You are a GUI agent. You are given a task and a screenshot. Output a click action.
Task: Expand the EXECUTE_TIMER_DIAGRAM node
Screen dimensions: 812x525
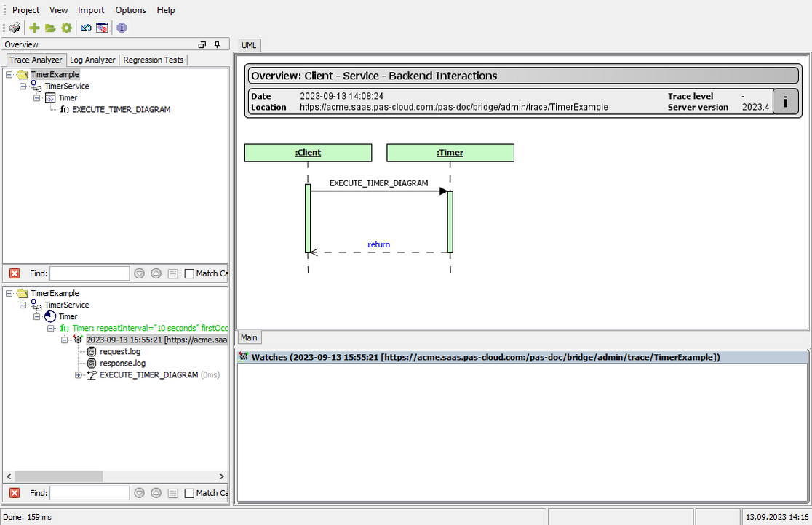(79, 375)
